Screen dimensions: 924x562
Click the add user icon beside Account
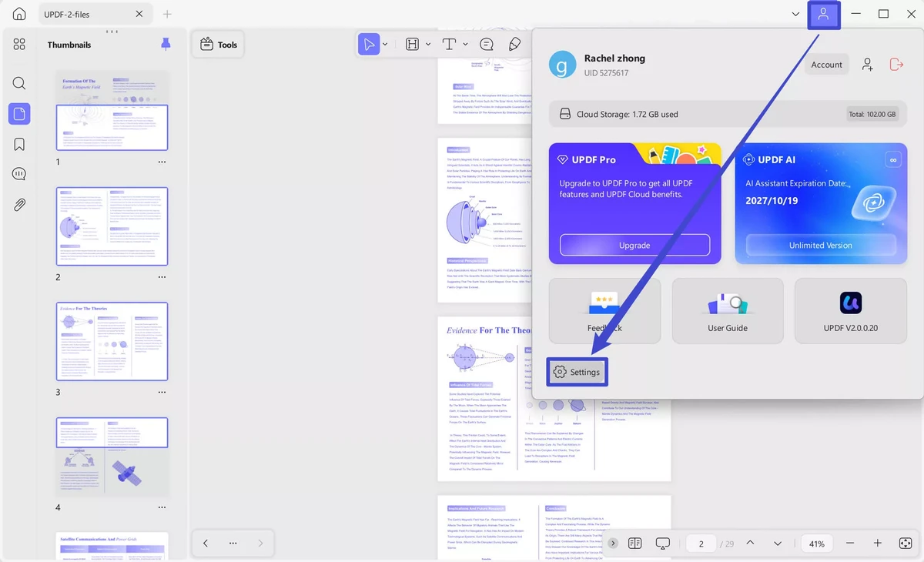868,65
